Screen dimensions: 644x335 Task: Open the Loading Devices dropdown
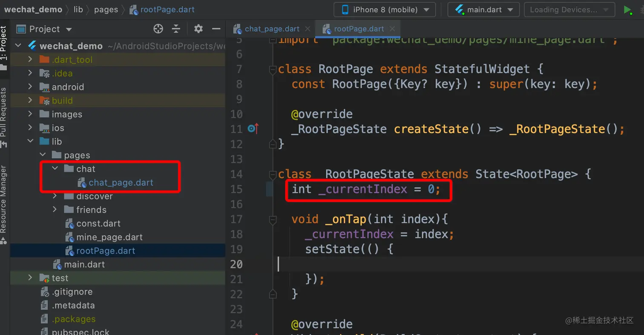tap(569, 10)
